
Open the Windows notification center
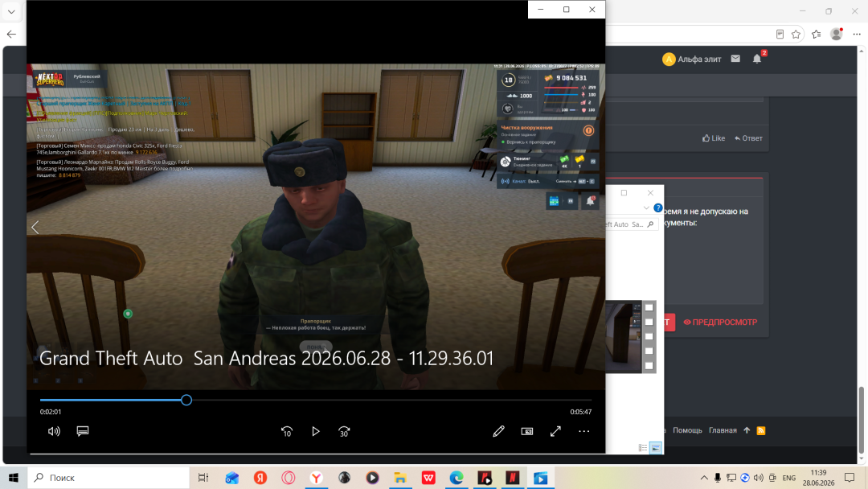(850, 478)
